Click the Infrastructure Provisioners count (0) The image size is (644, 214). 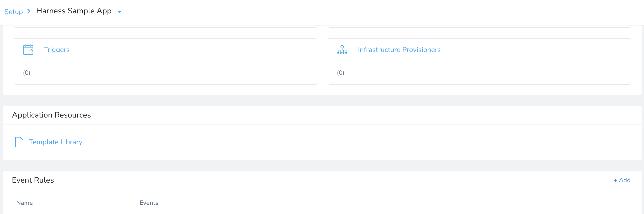341,73
